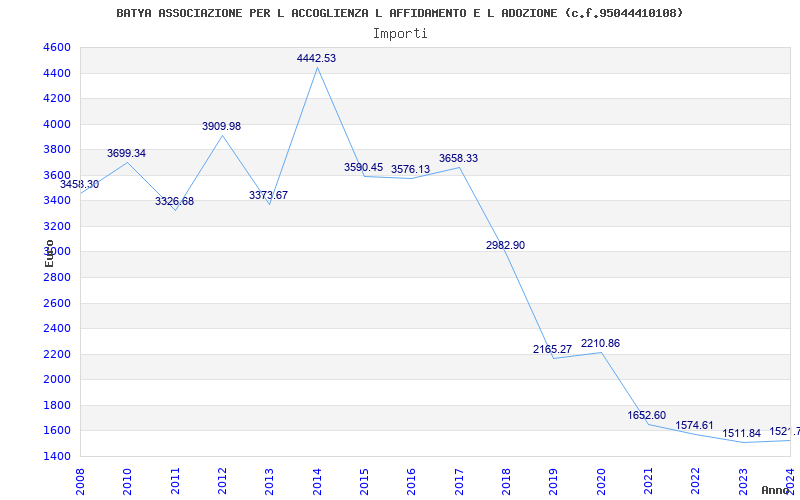Click the 4400 y-axis value
The height and width of the screenshot is (500, 800).
pos(57,73)
